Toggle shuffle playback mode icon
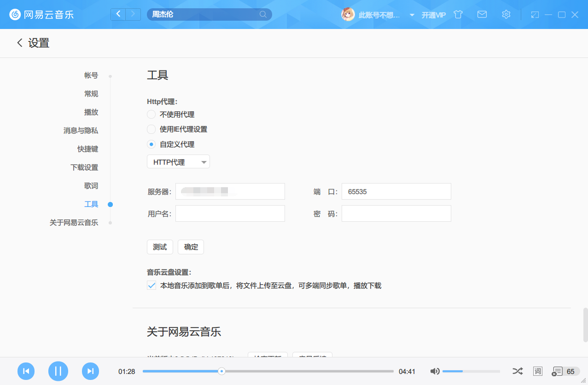 coord(518,371)
